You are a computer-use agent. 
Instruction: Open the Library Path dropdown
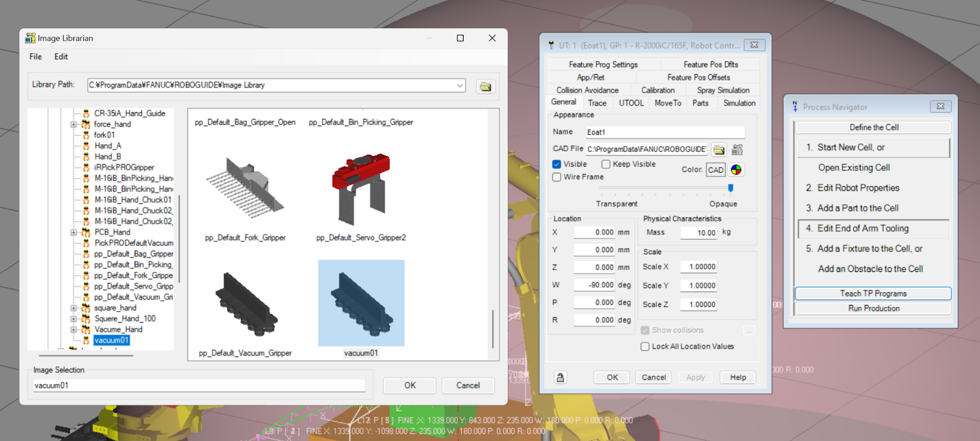pyautogui.click(x=460, y=86)
